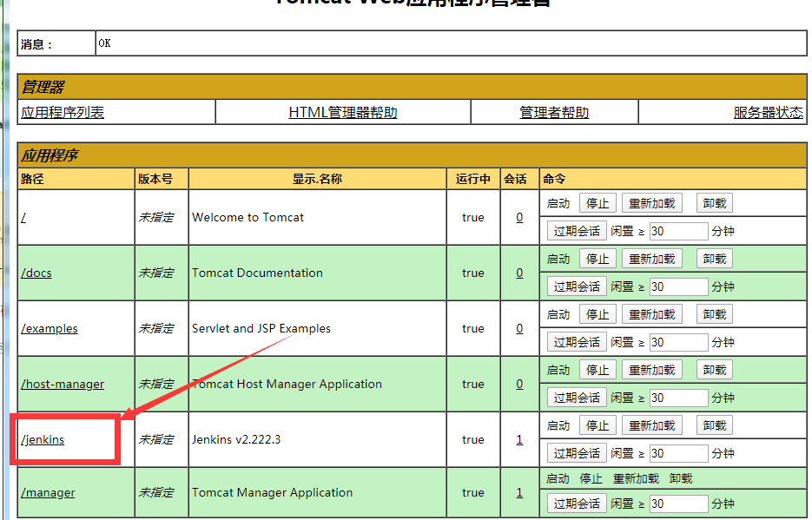Select 'Tomcat Documentation' display name text

(x=257, y=273)
